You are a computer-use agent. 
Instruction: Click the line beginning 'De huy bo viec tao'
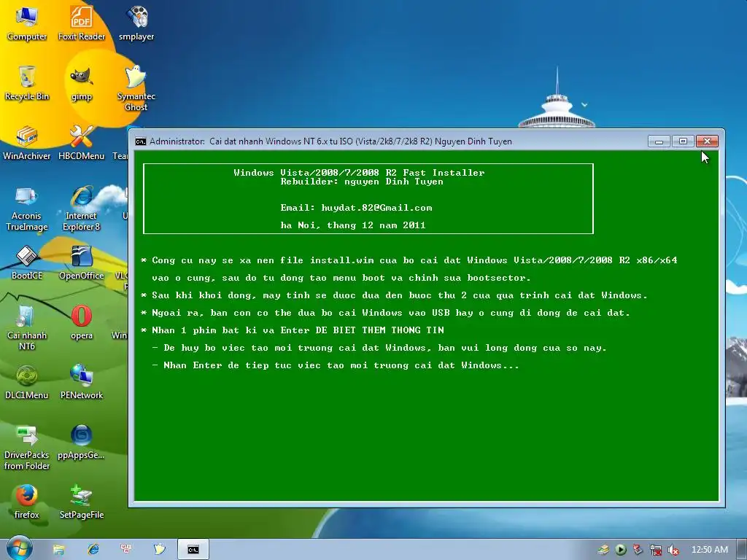[379, 348]
